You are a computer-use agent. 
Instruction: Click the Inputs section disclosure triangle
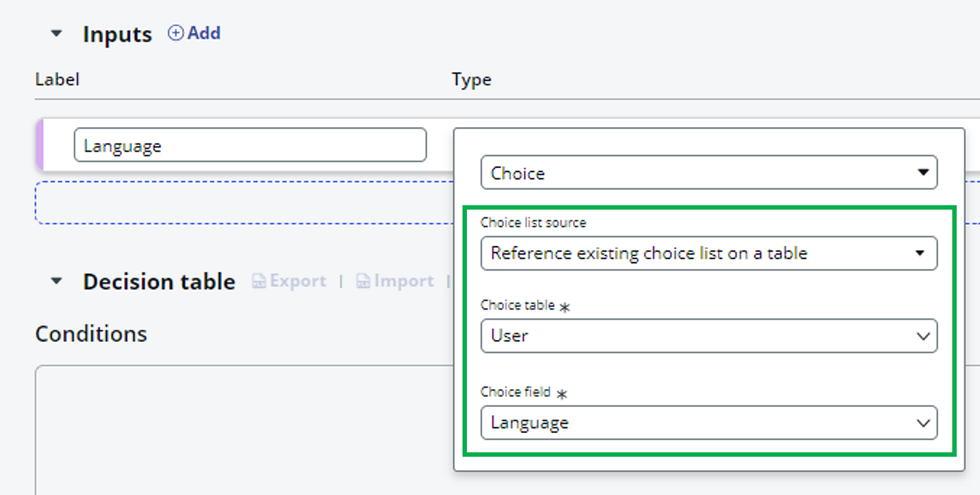56,33
